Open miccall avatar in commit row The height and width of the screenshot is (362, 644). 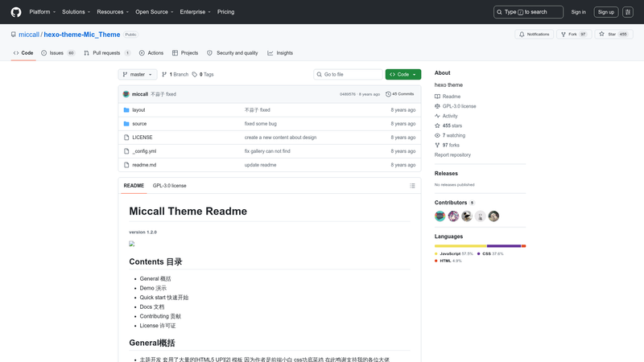point(126,94)
